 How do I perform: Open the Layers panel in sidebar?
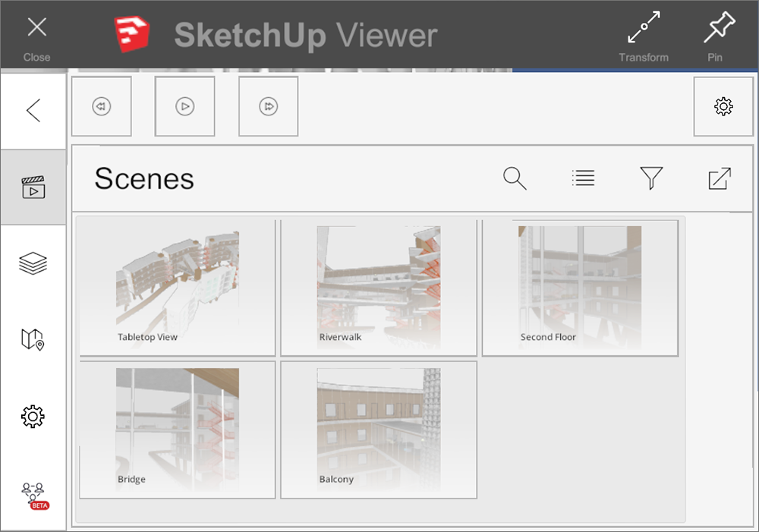pyautogui.click(x=33, y=263)
